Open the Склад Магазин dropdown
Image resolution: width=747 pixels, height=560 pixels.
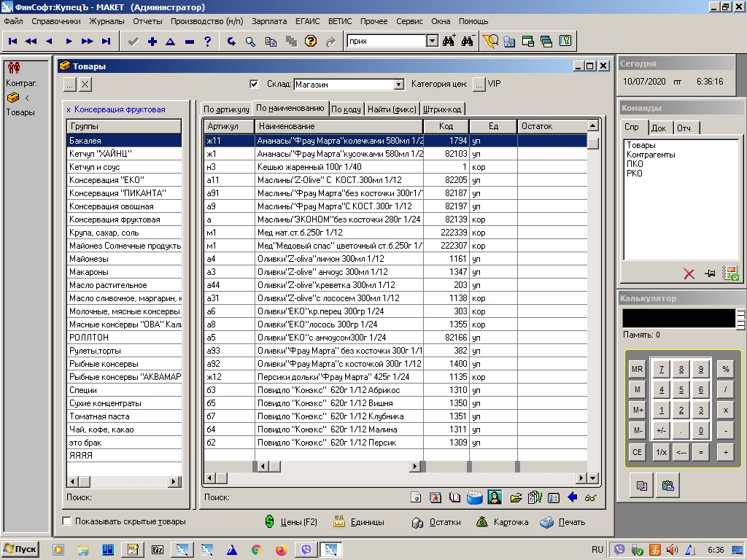coord(398,85)
